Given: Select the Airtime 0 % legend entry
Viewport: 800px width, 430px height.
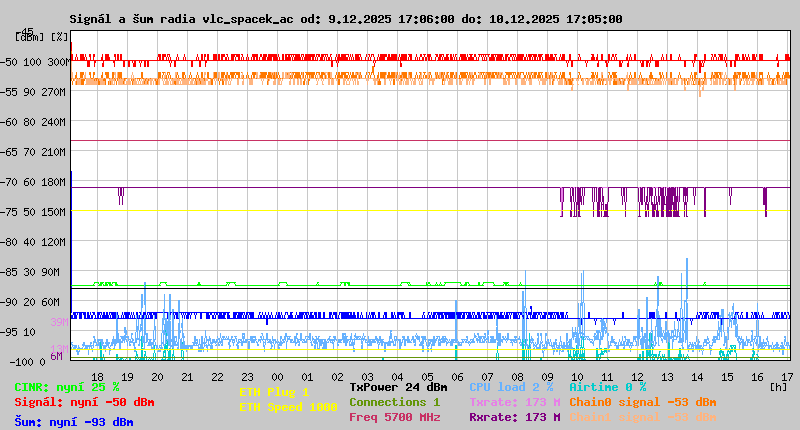Looking at the screenshot, I should [607, 387].
